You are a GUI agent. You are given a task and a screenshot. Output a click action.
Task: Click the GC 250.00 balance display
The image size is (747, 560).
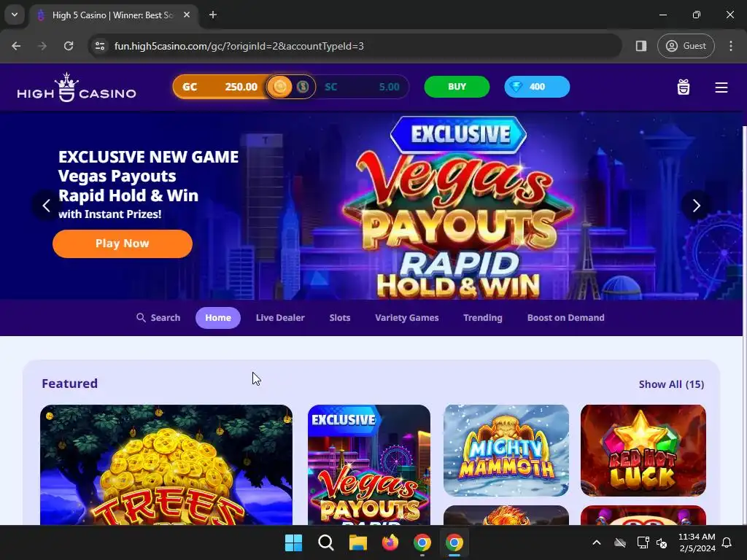coord(220,87)
